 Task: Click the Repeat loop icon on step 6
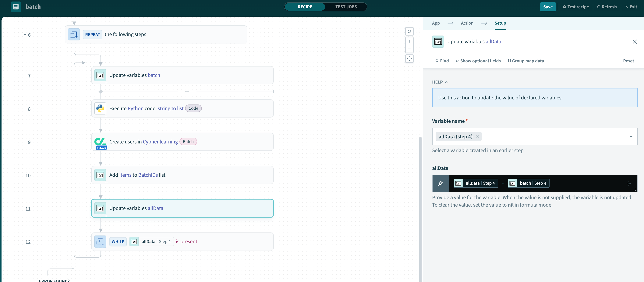[x=74, y=34]
